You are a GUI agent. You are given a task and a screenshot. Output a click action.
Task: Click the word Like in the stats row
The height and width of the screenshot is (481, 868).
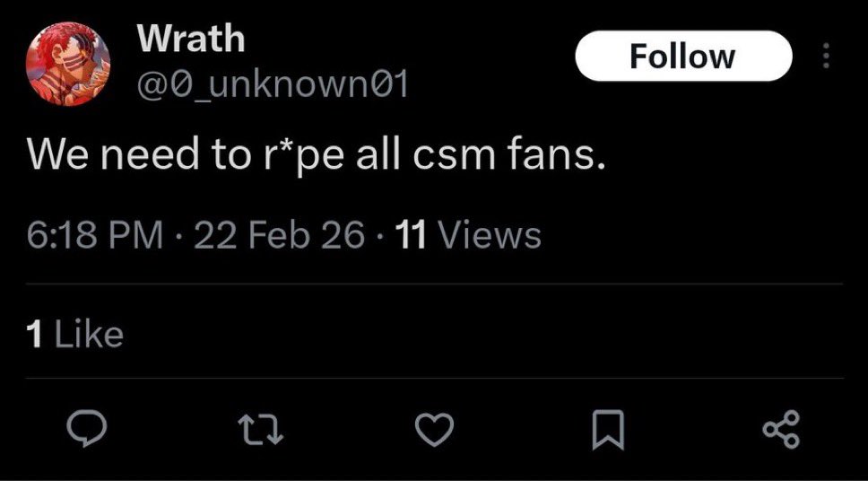pos(89,334)
